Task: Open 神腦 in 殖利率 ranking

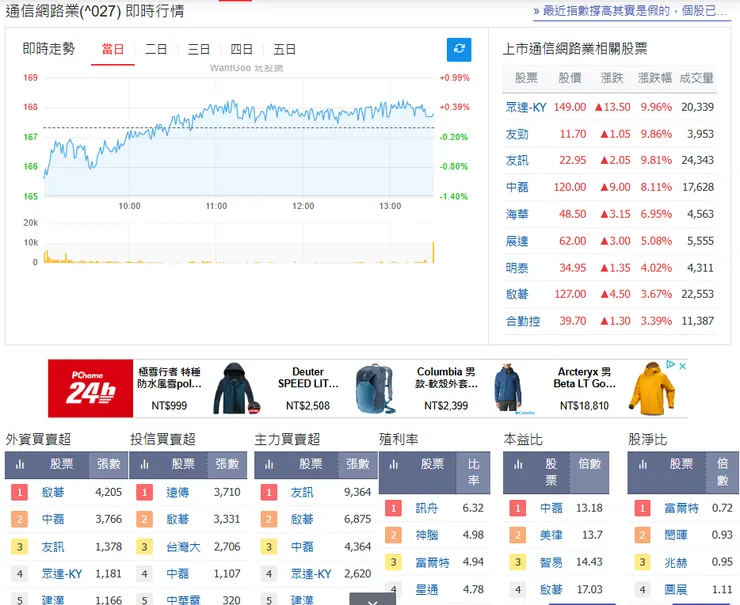Action: [427, 535]
